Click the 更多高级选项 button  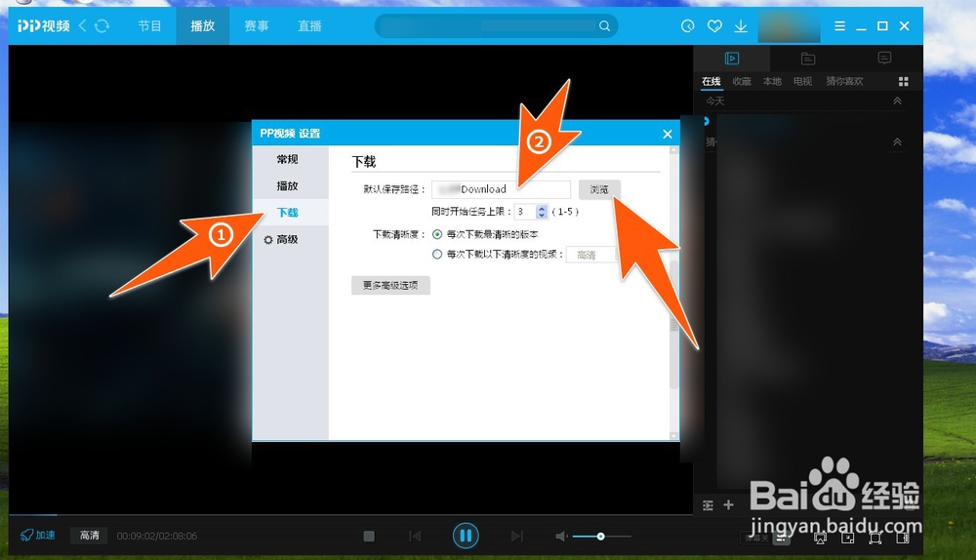(x=390, y=285)
